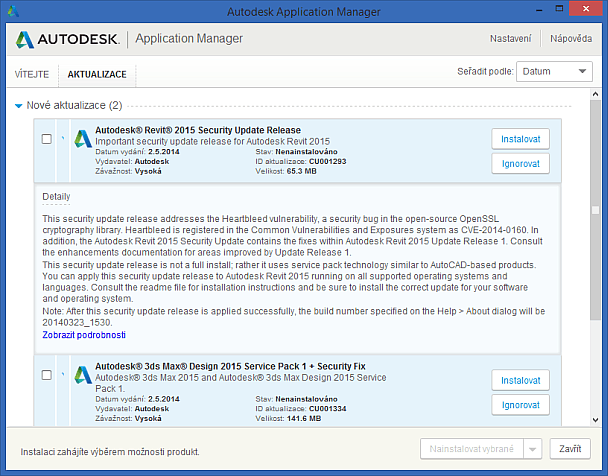Collapse the Nové aktualizace (2) section
This screenshot has height=476, width=608.
(18, 106)
